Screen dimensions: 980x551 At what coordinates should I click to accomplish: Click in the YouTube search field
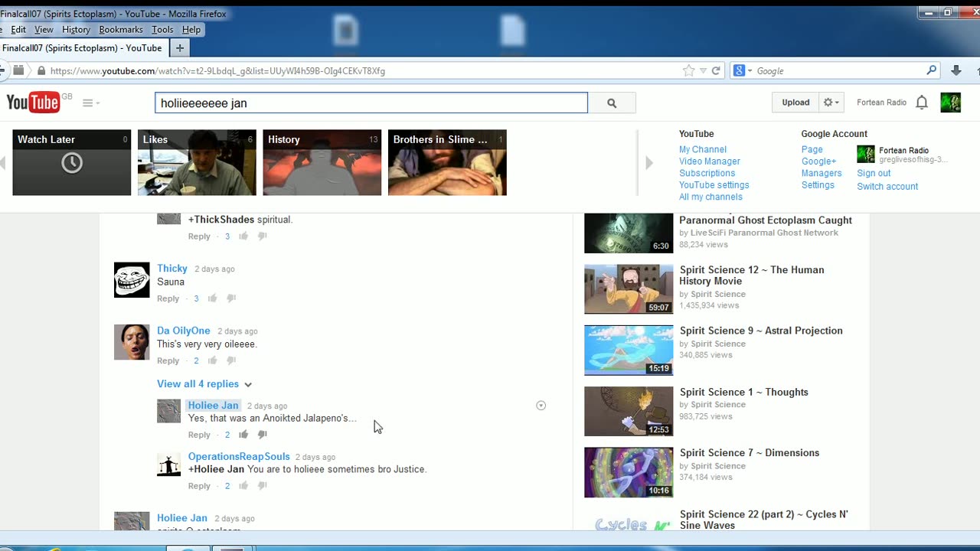[x=371, y=103]
